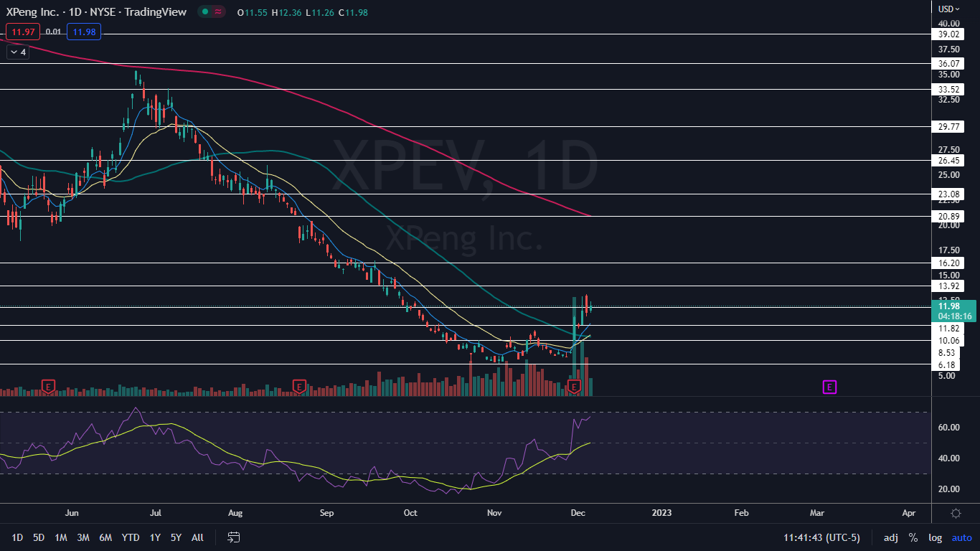Screen dimensions: 980x551
Task: Select the 1M date range
Action: coord(61,537)
